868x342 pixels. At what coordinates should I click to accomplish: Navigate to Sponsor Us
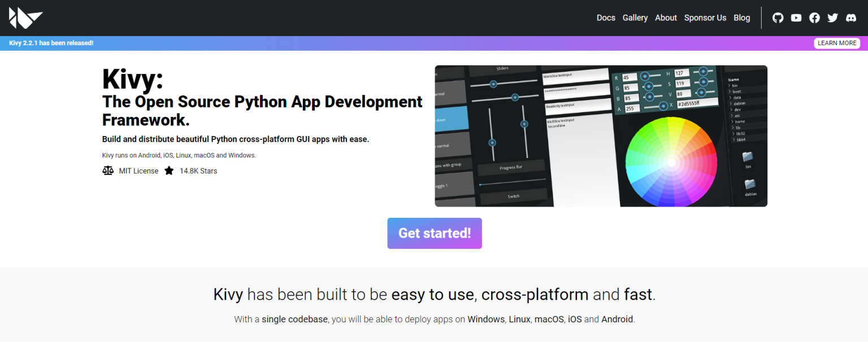(x=705, y=18)
